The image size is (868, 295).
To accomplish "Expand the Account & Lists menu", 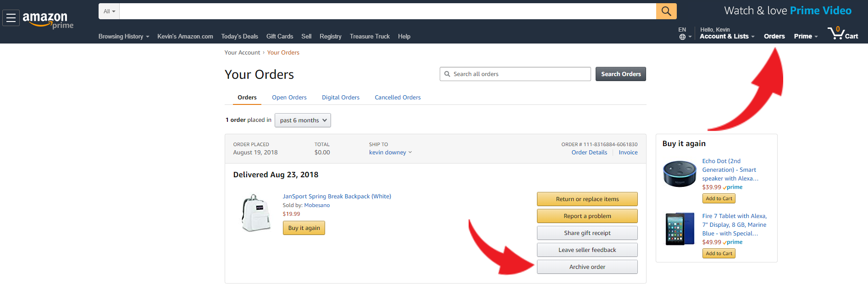I will pyautogui.click(x=727, y=36).
